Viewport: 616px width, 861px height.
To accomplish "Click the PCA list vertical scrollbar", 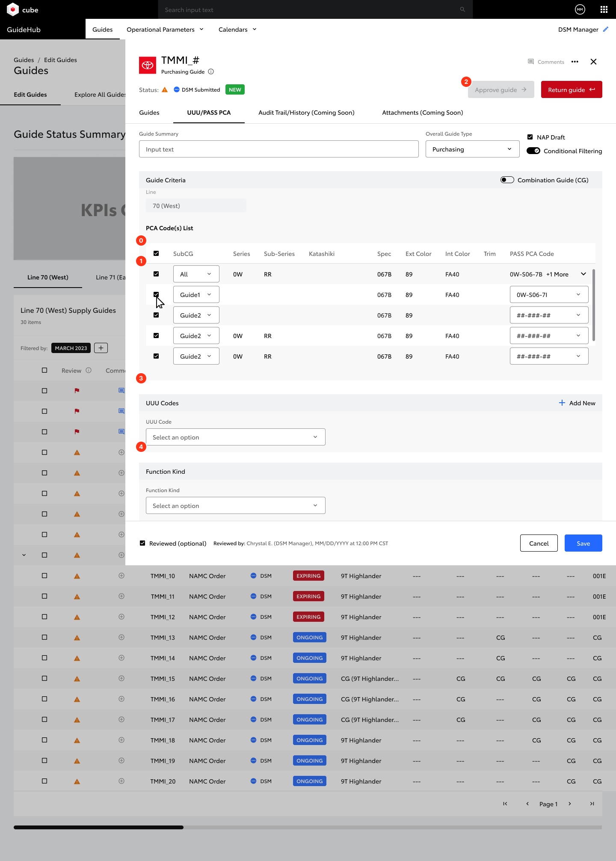I will [x=594, y=305].
